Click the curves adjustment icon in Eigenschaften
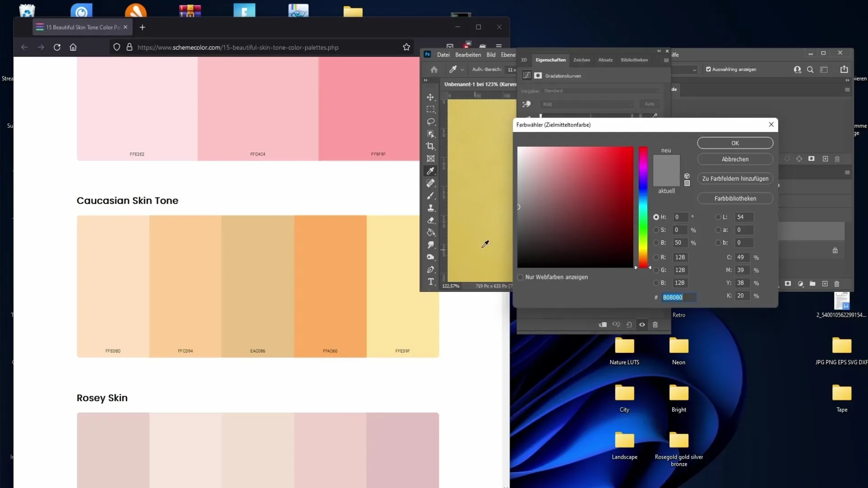The width and height of the screenshot is (868, 488). pos(527,75)
